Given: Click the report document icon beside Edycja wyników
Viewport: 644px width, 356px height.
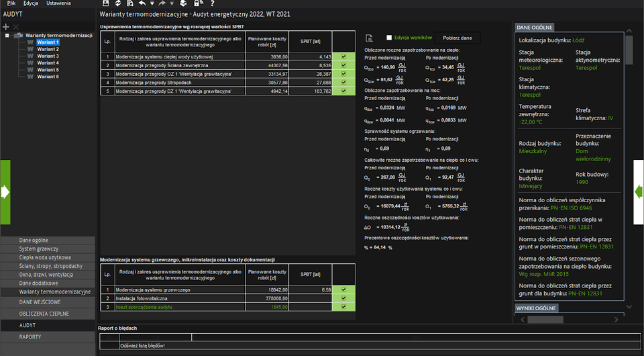Looking at the screenshot, I should tap(370, 38).
